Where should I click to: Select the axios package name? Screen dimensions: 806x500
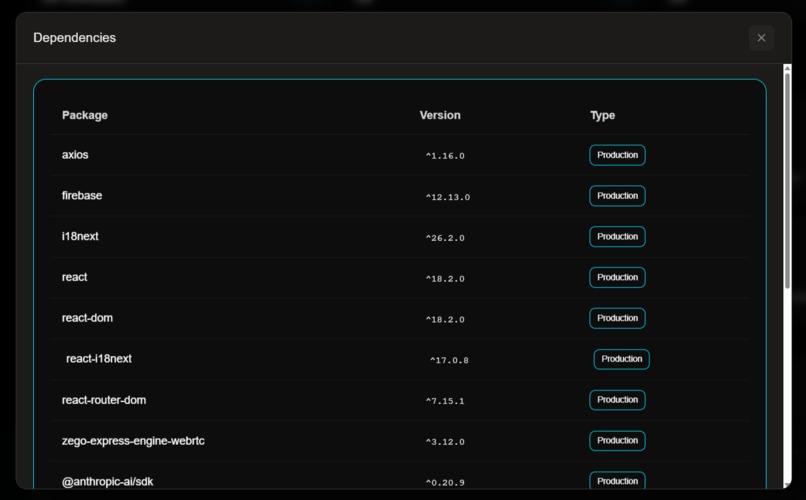click(x=75, y=155)
